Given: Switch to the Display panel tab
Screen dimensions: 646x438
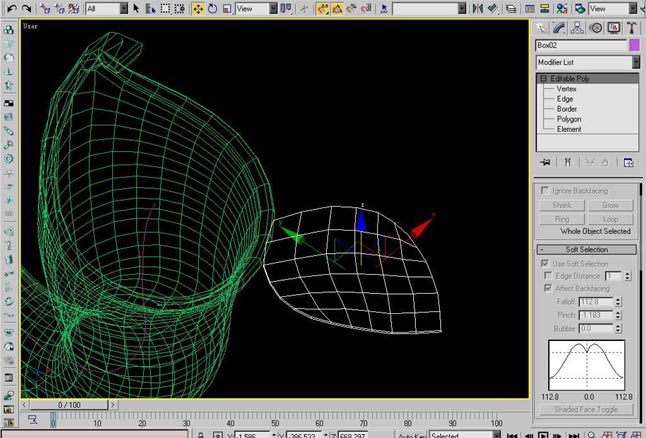Looking at the screenshot, I should [613, 28].
